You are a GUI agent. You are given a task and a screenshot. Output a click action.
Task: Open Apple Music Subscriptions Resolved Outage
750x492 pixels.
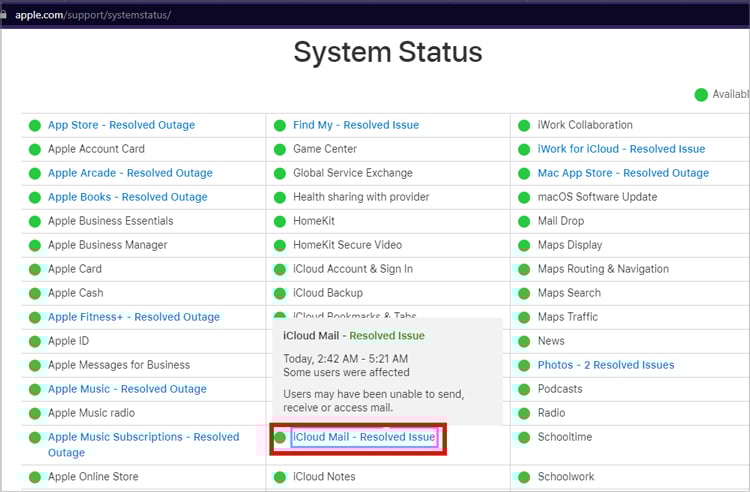(143, 437)
